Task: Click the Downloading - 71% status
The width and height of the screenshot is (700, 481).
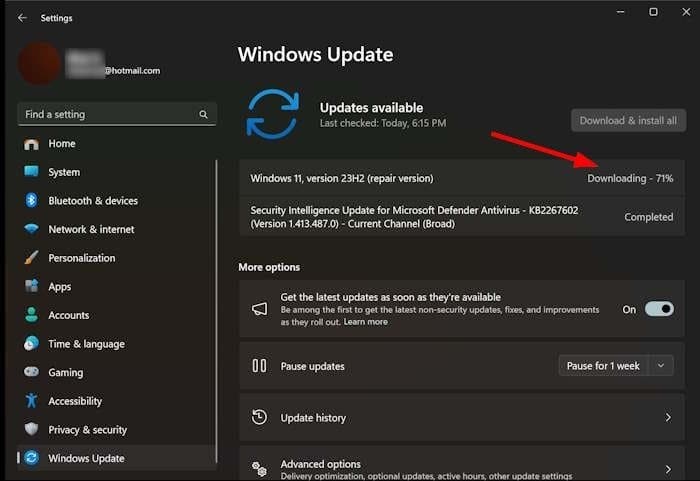Action: (x=630, y=178)
